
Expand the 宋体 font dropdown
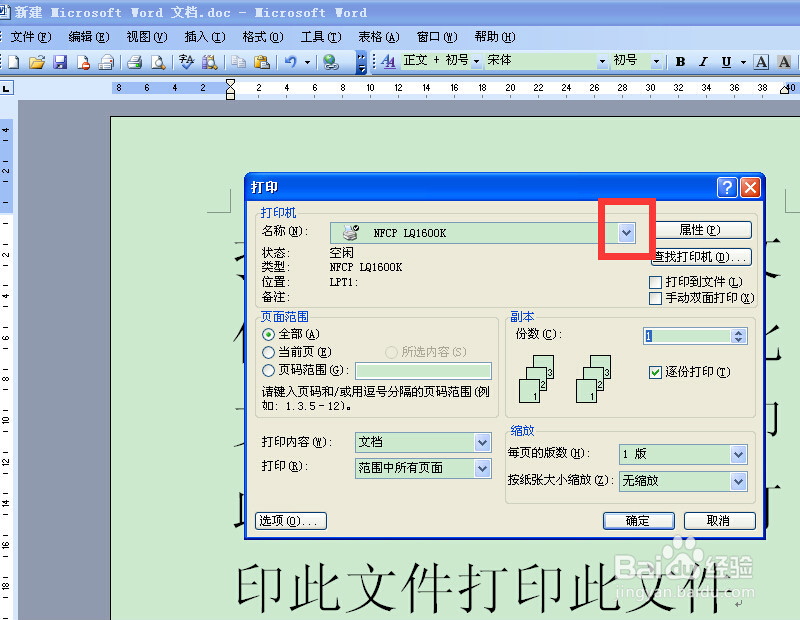(603, 62)
